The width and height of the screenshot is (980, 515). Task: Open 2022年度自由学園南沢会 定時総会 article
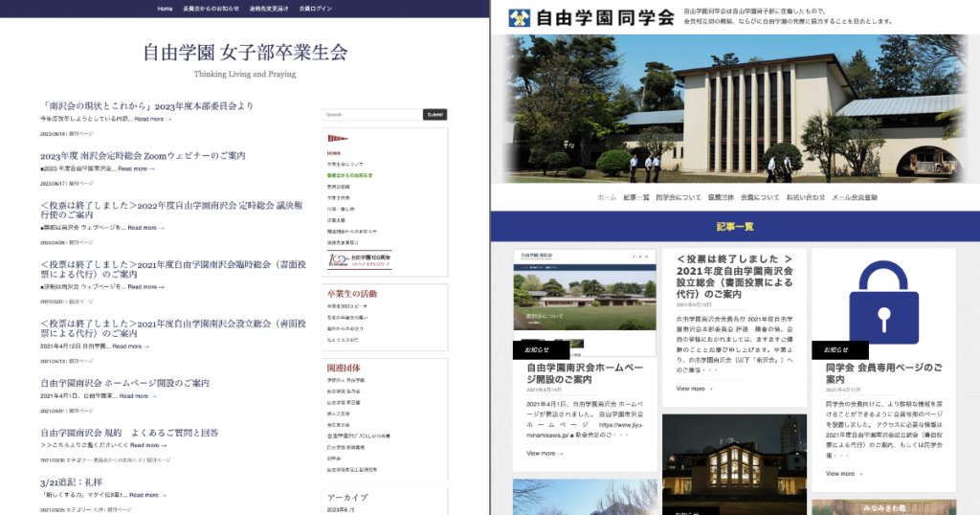pos(172,210)
